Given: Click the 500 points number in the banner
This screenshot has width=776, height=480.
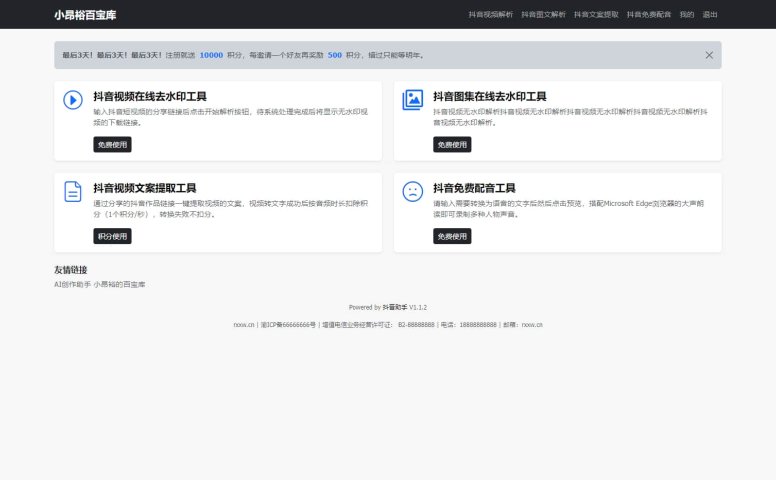Looking at the screenshot, I should [335, 55].
